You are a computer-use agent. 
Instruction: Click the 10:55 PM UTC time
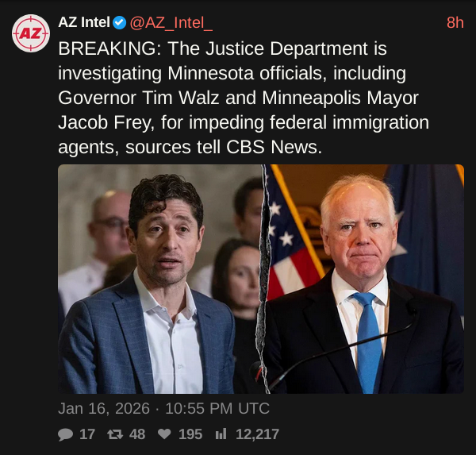click(217, 409)
